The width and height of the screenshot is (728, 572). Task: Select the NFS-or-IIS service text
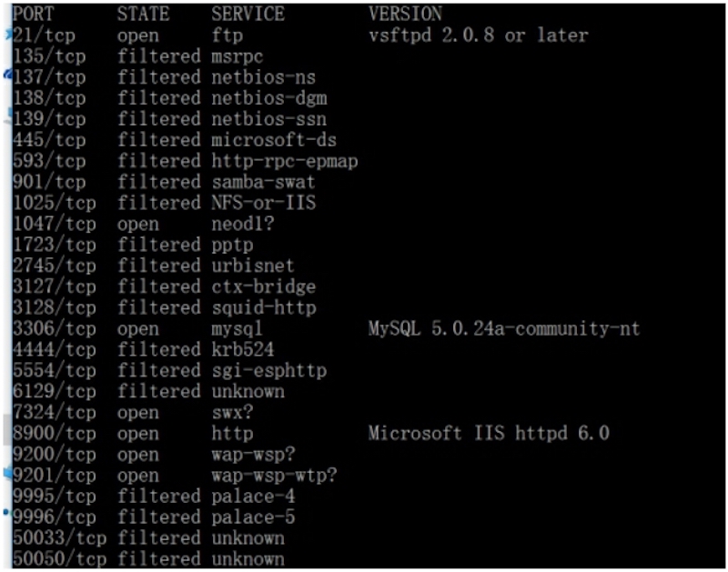263,203
